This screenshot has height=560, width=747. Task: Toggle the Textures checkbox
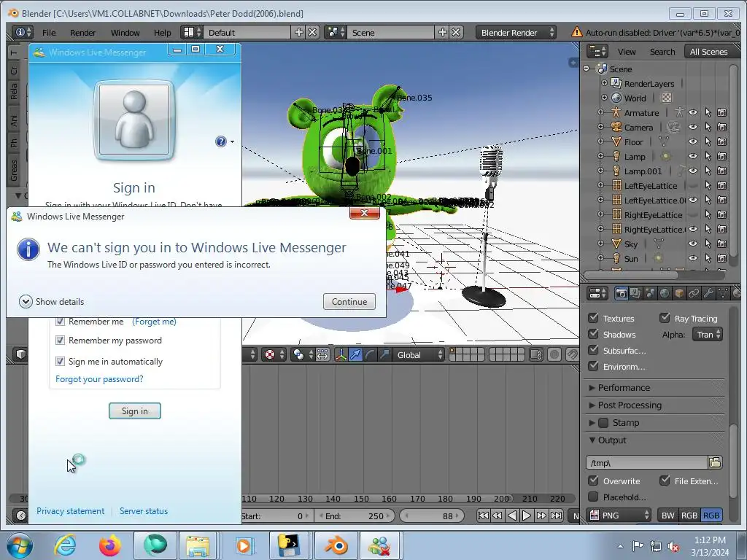[x=593, y=318]
